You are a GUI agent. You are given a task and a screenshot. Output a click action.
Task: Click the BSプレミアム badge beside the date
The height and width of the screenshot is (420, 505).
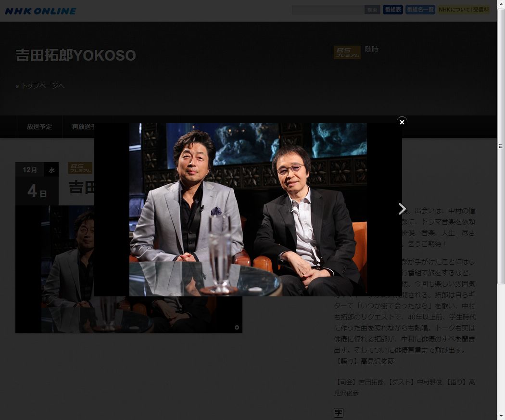(x=80, y=168)
